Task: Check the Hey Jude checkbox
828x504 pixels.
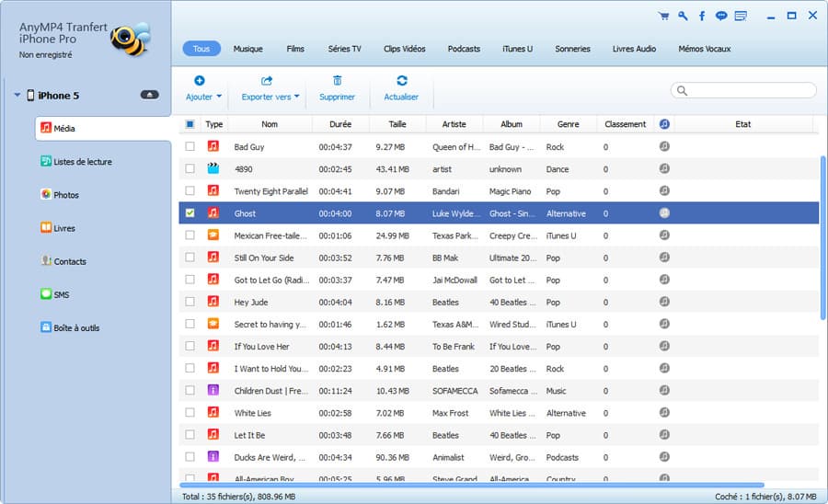Action: click(190, 302)
